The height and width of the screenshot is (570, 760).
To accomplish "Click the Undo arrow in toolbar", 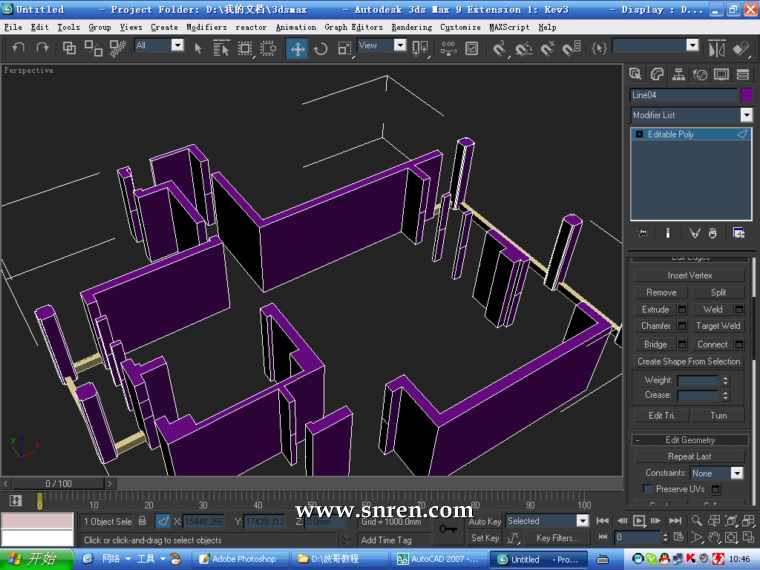I will click(18, 48).
